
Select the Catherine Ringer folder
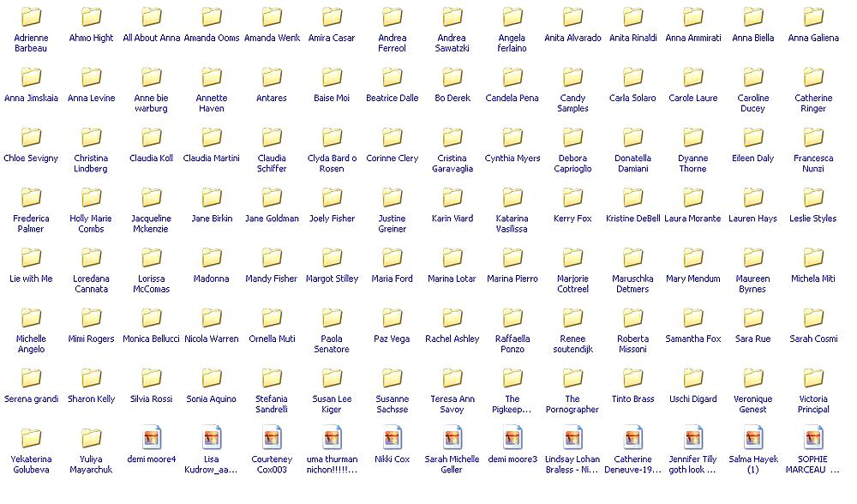(813, 78)
